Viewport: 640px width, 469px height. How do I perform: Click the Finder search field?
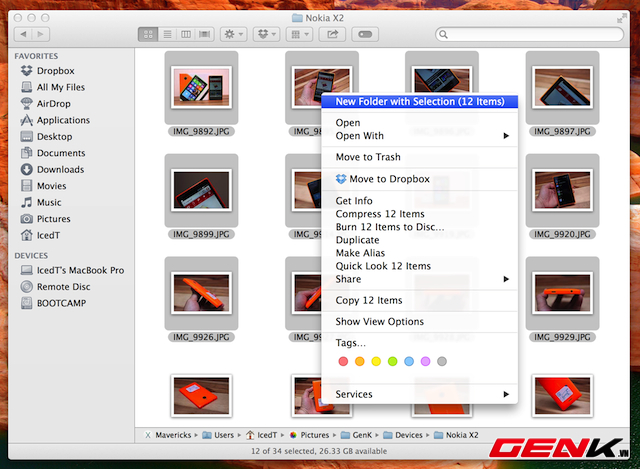529,34
